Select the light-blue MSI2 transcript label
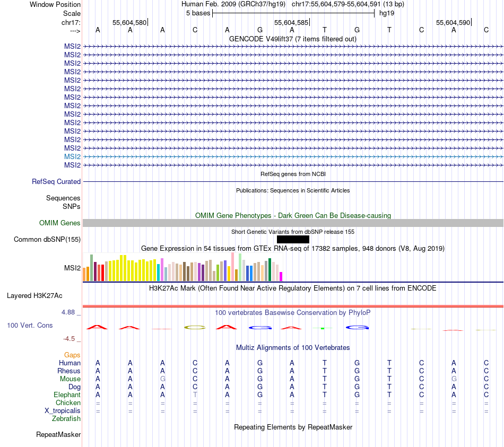504x447 pixels. [x=72, y=156]
